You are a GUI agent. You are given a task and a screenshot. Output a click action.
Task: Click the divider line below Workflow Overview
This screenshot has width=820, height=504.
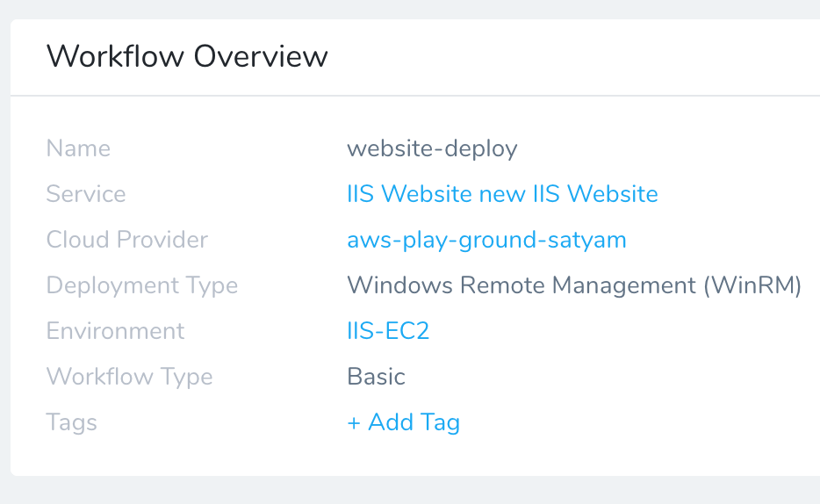(415, 96)
